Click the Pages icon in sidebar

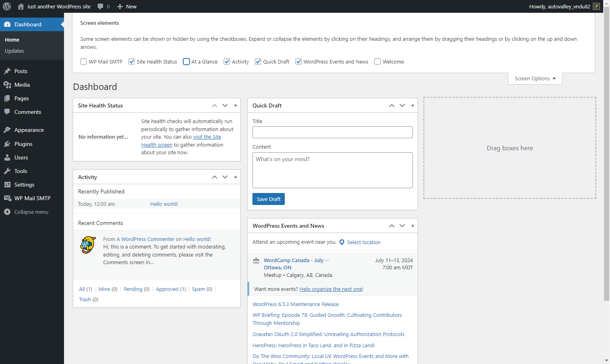point(7,98)
